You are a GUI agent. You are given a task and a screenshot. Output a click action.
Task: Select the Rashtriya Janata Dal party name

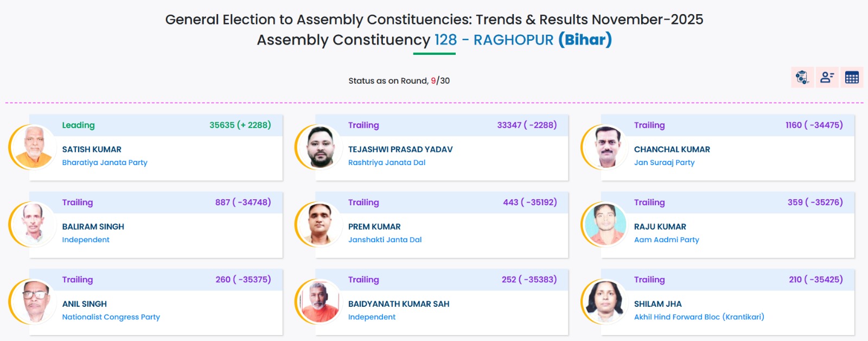[x=387, y=162]
